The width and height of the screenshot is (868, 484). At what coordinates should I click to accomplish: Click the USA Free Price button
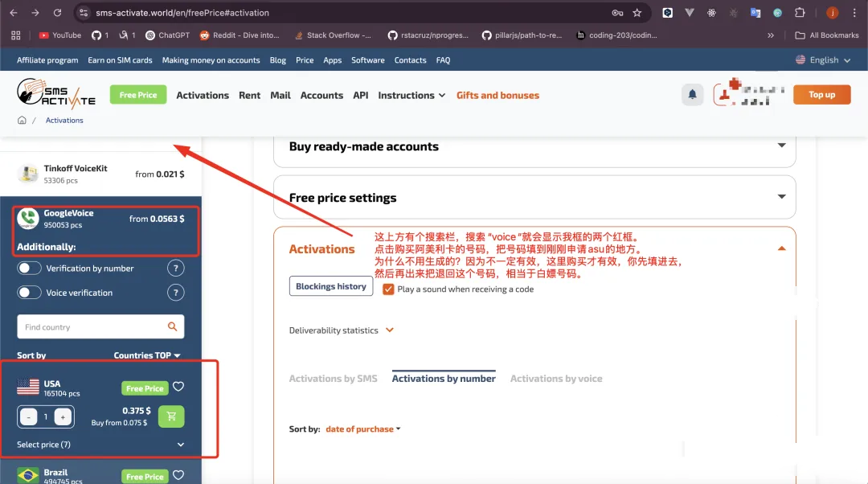(145, 388)
